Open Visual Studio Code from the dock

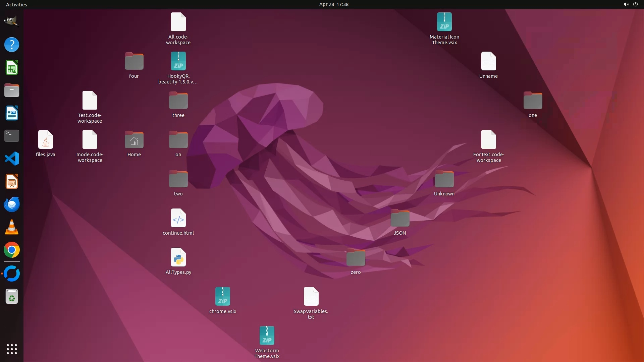click(12, 159)
